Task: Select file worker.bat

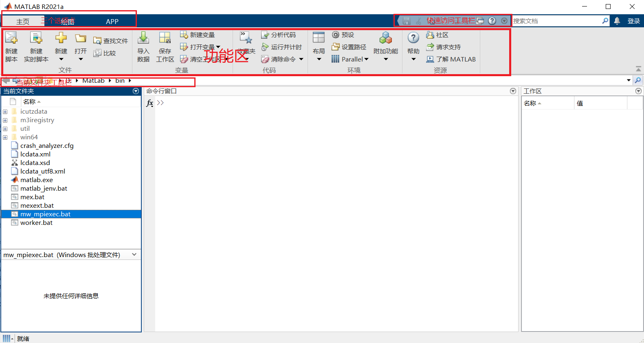Action: click(x=37, y=223)
